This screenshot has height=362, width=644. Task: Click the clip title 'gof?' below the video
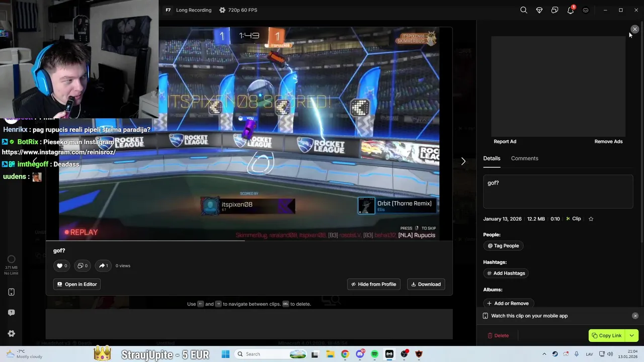click(59, 250)
